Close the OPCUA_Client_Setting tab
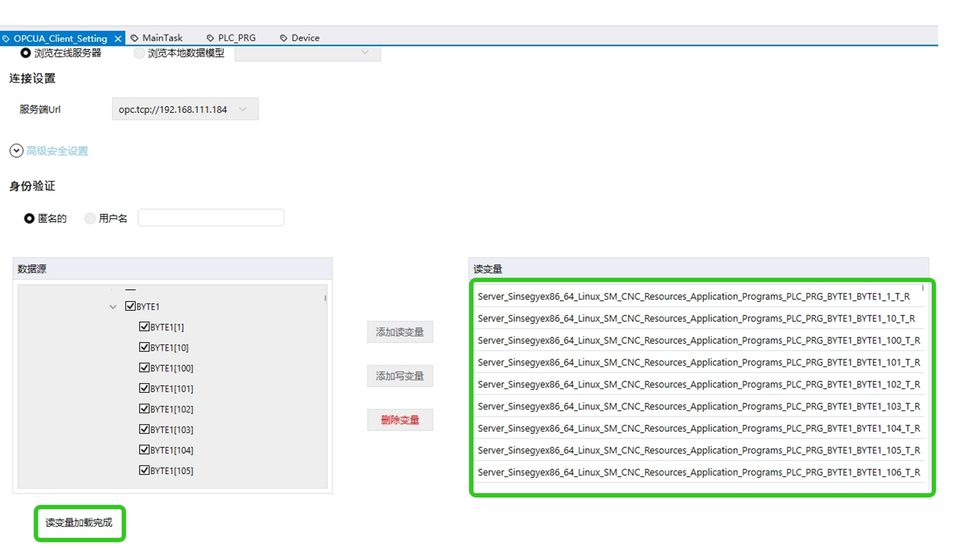 (118, 39)
